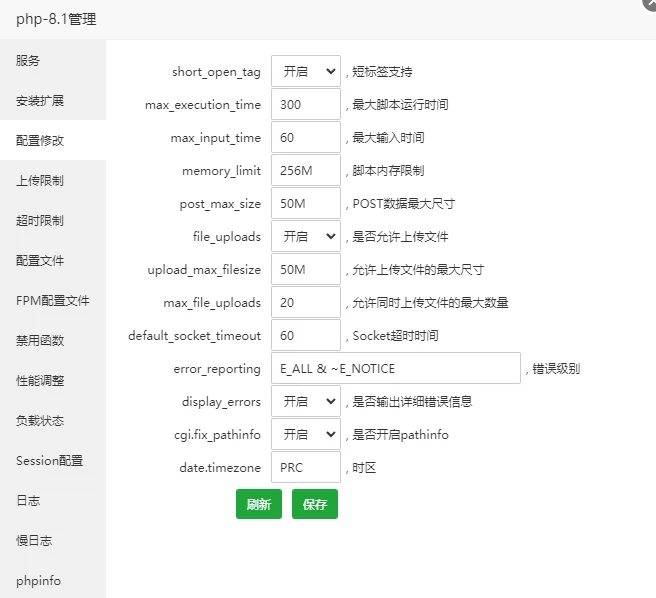Screen dimensions: 656x598
Task: Click the max_input_time input field
Action: click(x=306, y=137)
